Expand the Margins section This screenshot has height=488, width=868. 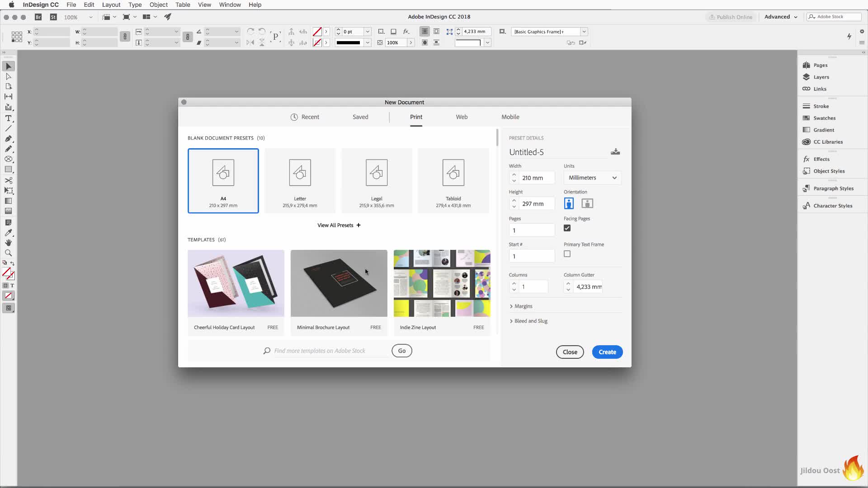point(521,306)
